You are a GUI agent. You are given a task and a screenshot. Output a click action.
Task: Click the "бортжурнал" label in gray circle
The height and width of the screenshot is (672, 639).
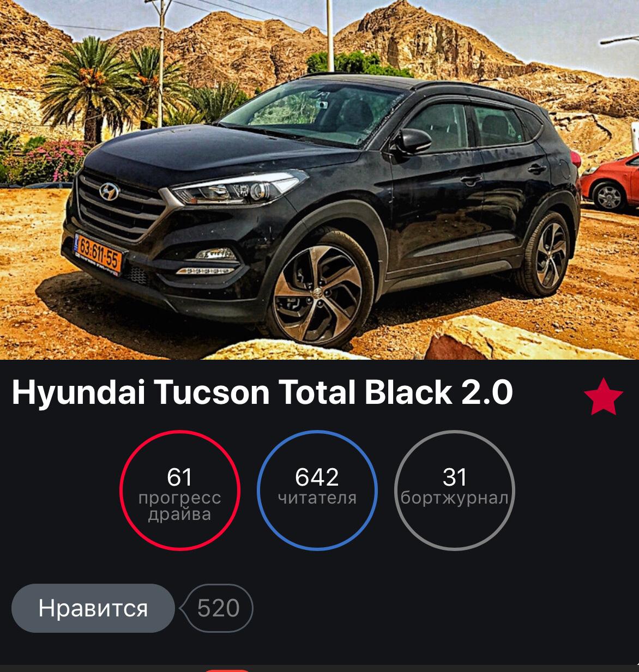pos(455,498)
